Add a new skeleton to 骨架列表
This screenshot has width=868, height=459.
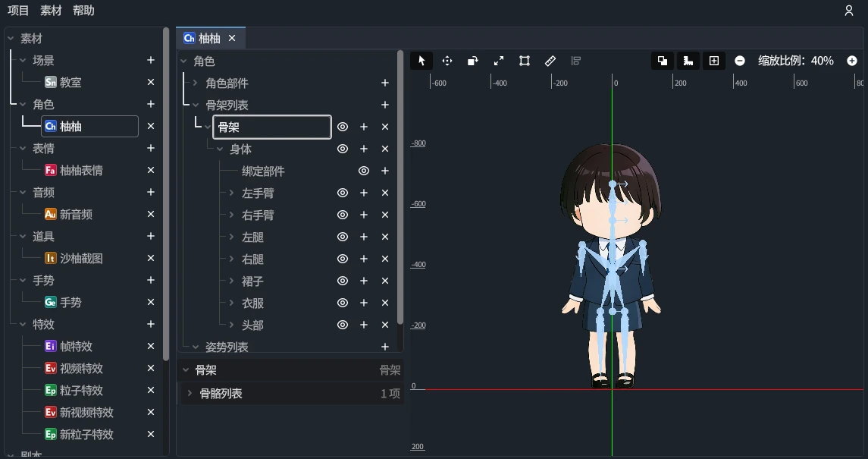(385, 105)
